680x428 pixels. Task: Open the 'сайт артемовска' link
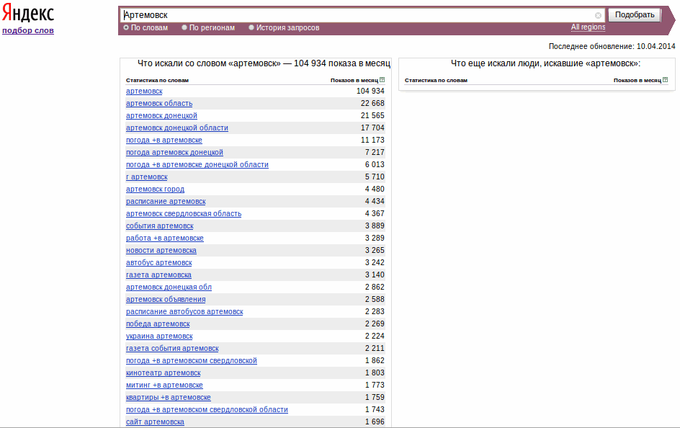pos(155,421)
